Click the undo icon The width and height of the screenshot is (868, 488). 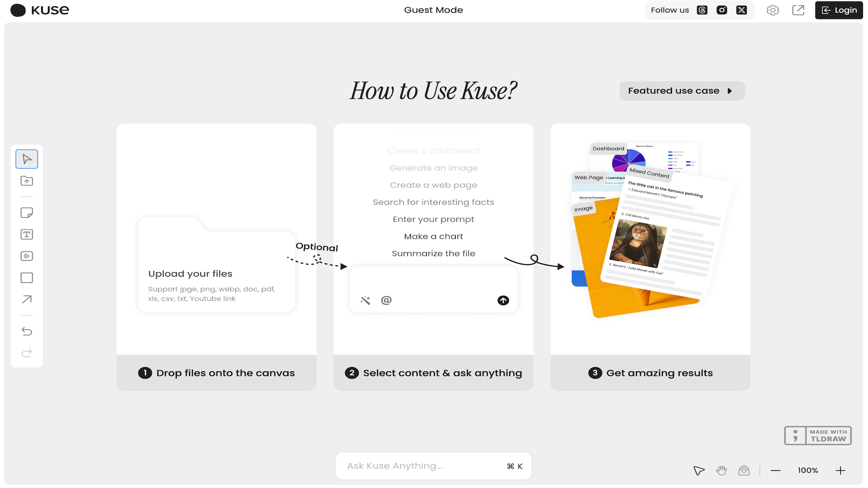(x=27, y=331)
